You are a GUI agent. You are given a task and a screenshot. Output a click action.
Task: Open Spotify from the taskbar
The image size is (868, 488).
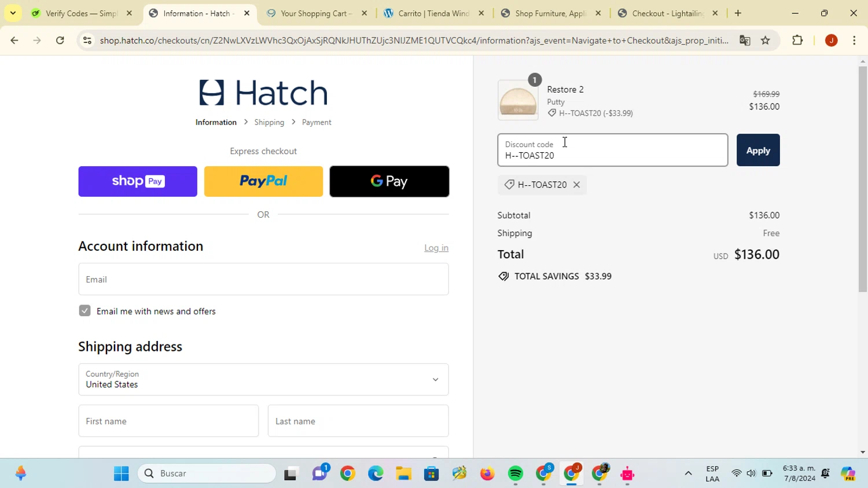click(516, 474)
